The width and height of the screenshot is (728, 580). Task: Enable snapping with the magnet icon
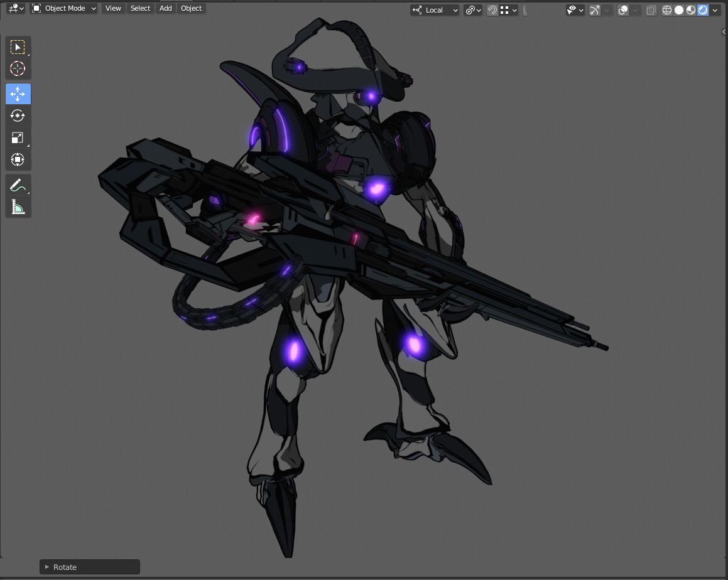point(492,11)
